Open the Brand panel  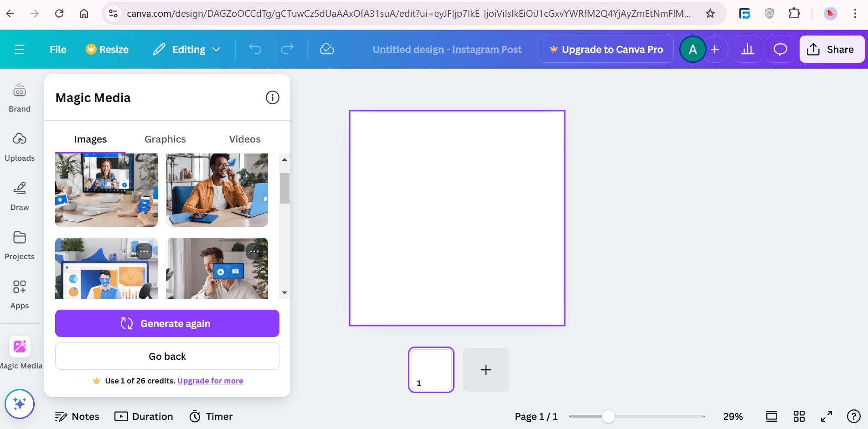point(19,97)
